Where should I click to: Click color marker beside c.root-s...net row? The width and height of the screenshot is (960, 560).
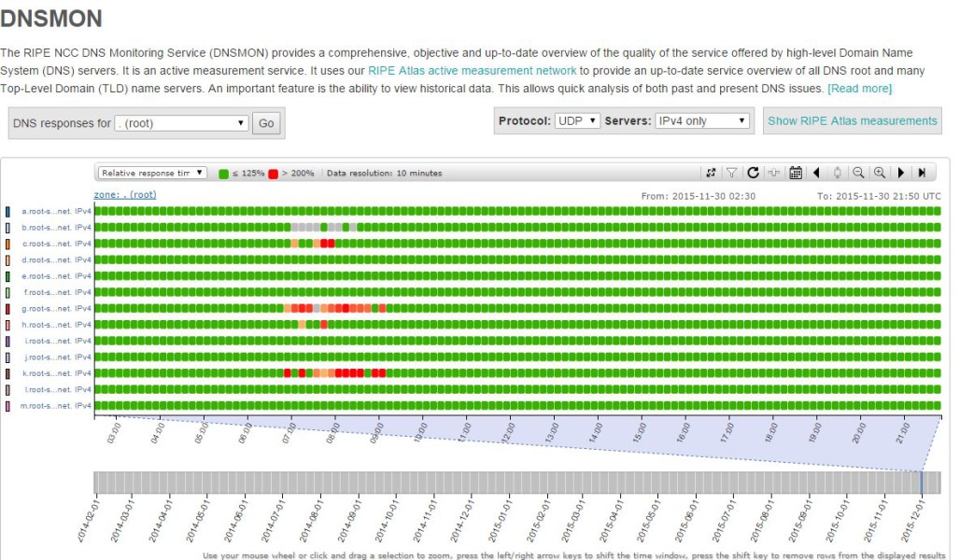tap(7, 244)
